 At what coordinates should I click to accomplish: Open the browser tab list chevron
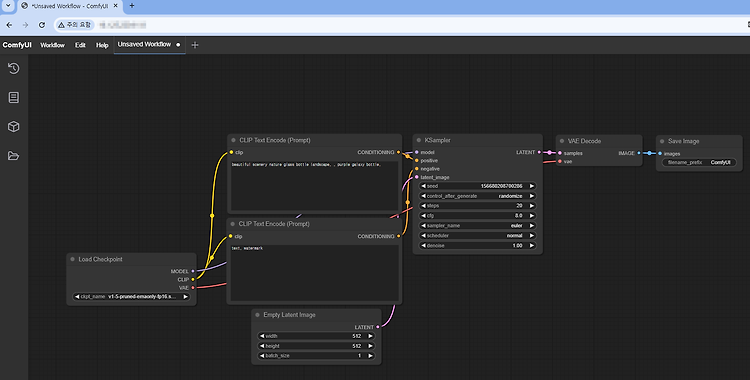click(x=8, y=6)
